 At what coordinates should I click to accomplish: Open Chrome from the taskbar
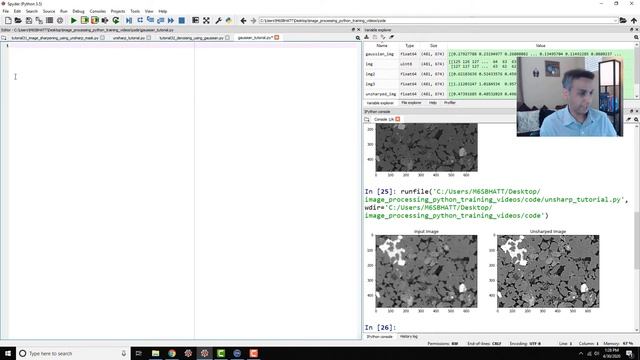pyautogui.click(x=172, y=353)
